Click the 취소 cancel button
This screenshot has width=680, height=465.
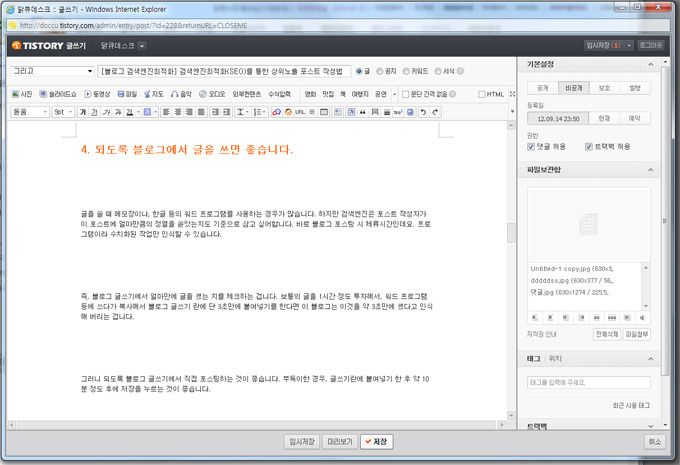654,442
